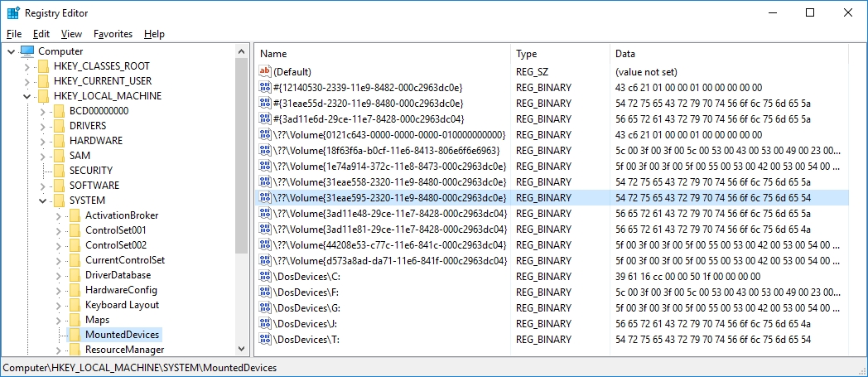Image resolution: width=868 pixels, height=377 pixels.
Task: Click the Keyboard Layout folder icon
Action: (x=75, y=306)
